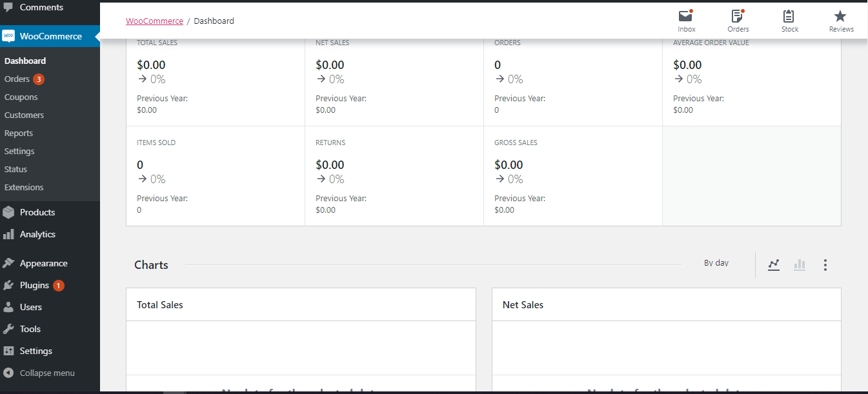This screenshot has height=394, width=868.
Task: Open Orders submenu in the sidebar
Action: click(17, 79)
